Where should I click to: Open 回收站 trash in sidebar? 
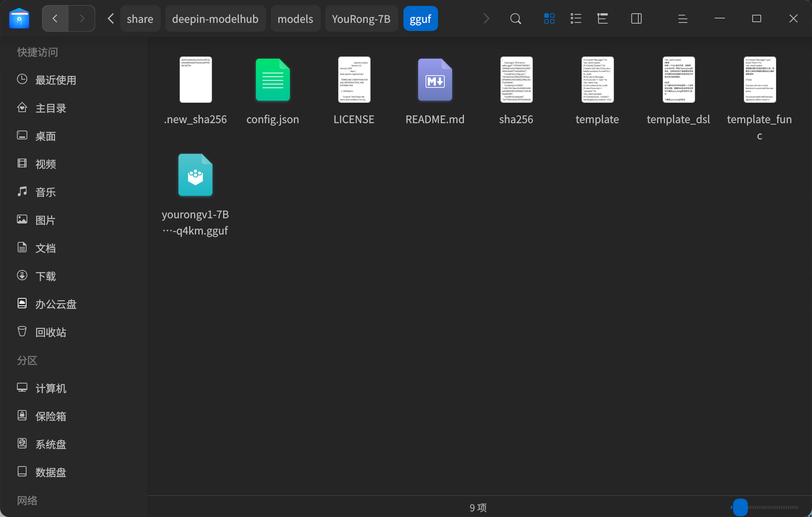coord(74,332)
